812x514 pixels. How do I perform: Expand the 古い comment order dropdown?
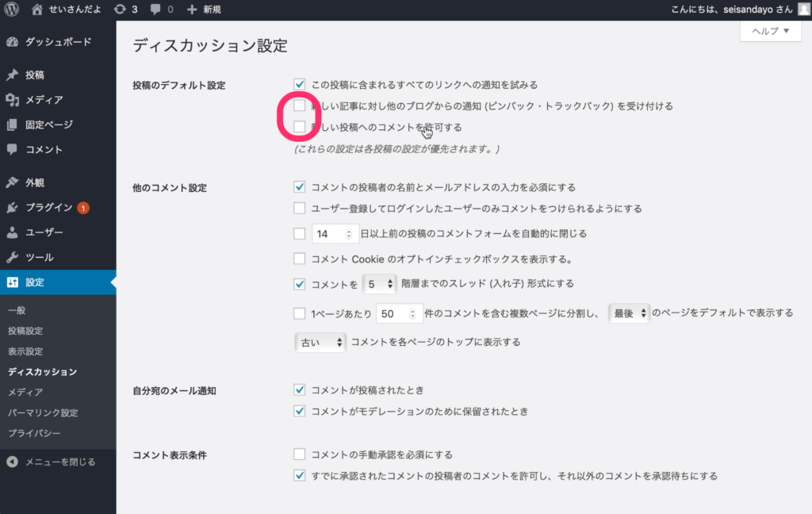320,342
